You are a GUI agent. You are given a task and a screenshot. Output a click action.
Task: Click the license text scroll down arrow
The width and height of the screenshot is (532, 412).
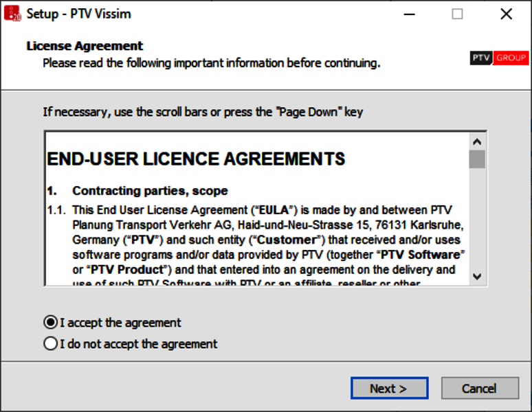(x=477, y=276)
